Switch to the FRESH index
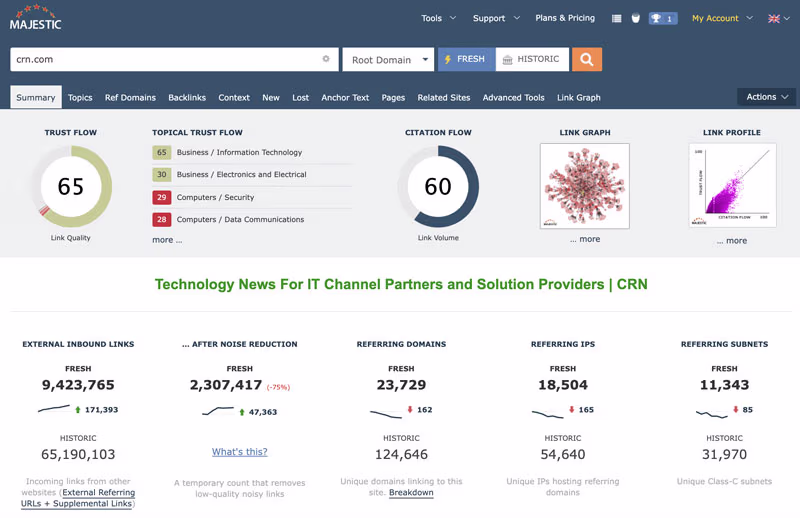The image size is (800, 518). (464, 60)
